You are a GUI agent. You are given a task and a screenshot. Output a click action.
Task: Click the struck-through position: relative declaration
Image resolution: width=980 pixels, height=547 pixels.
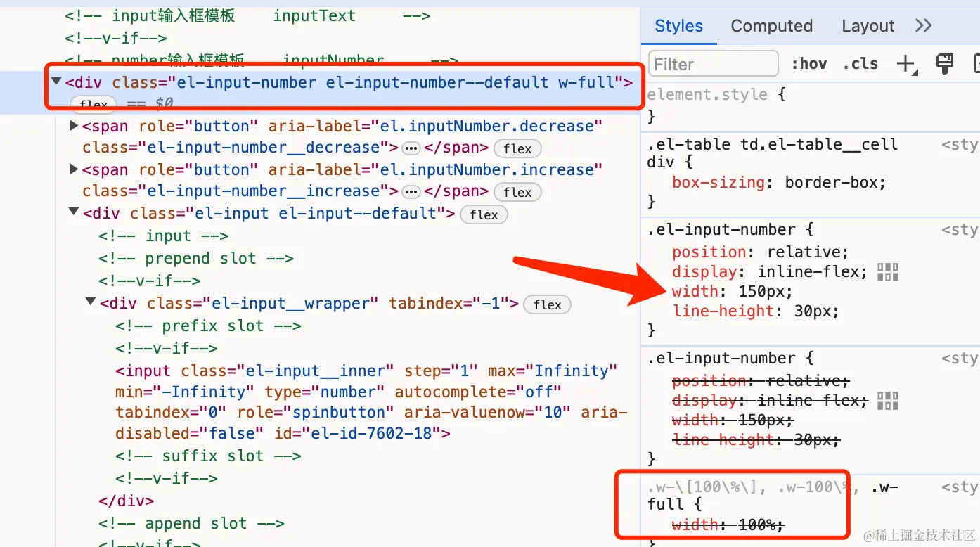click(x=761, y=381)
